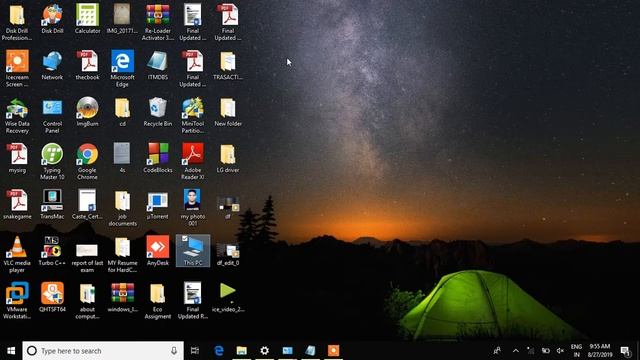
Task: Unmute the tray volume icon
Action: click(x=560, y=351)
